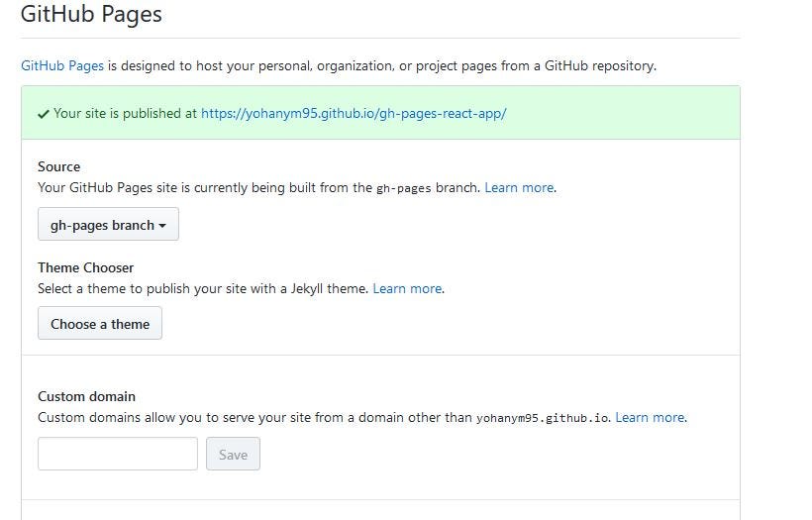Open the GitHub Pages documentation link
Screen dimensions: 812x520
click(x=62, y=65)
